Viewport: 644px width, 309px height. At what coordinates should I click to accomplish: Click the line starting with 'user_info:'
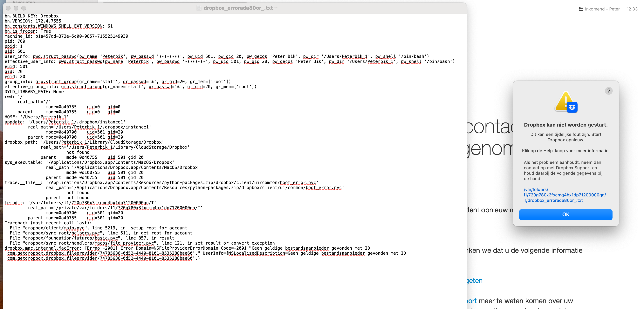(x=217, y=56)
